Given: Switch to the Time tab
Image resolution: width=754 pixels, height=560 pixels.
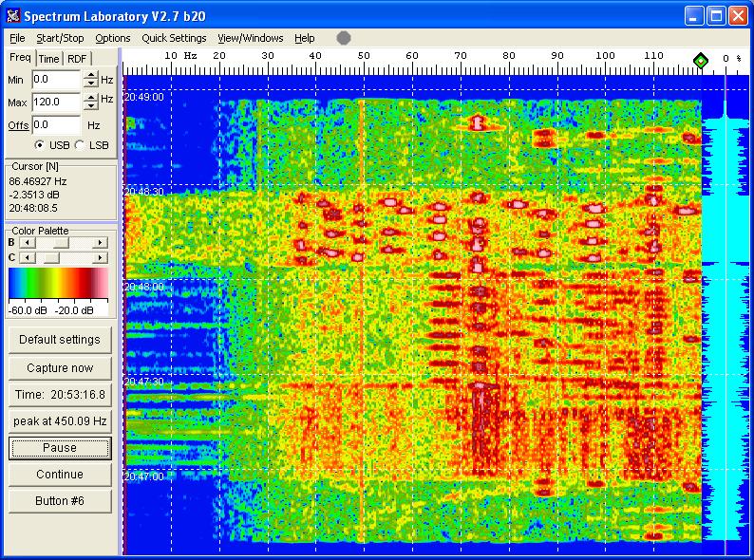Looking at the screenshot, I should click(x=49, y=59).
